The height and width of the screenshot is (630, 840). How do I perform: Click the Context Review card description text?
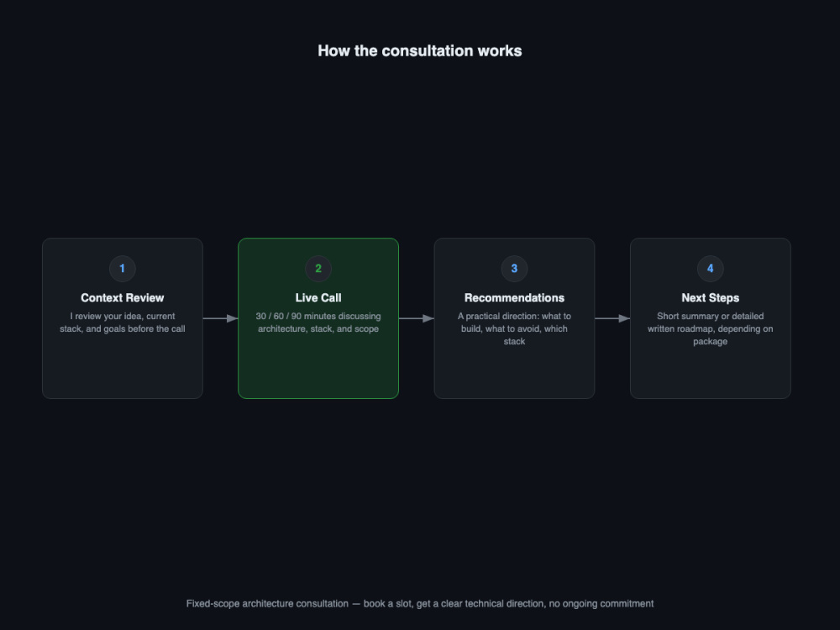click(122, 323)
